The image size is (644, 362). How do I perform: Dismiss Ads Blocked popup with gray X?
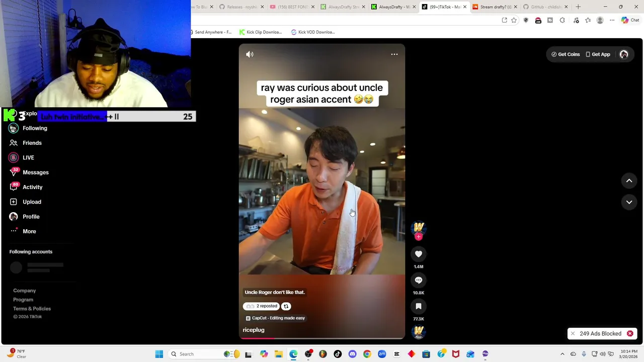point(573,333)
